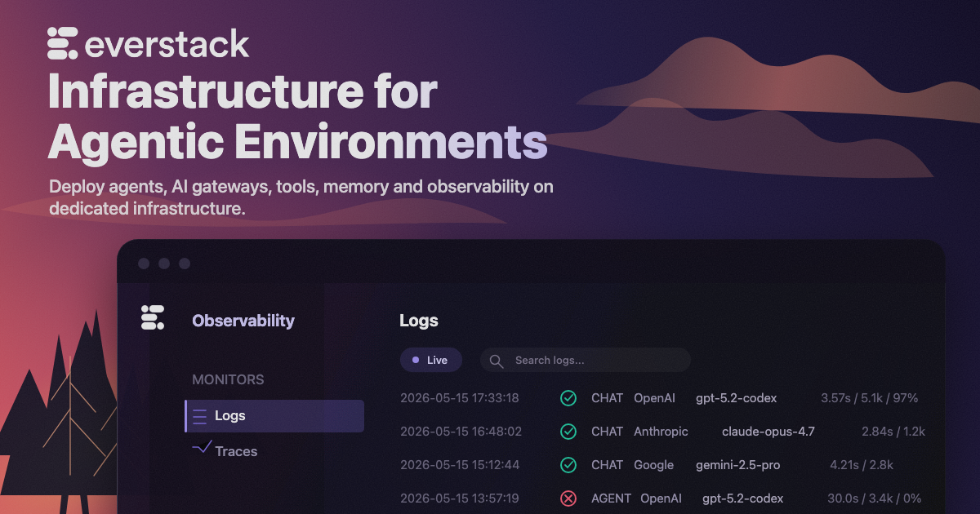Click the 2.84s / 1.2k metrics
This screenshot has height=514, width=980.
point(893,432)
